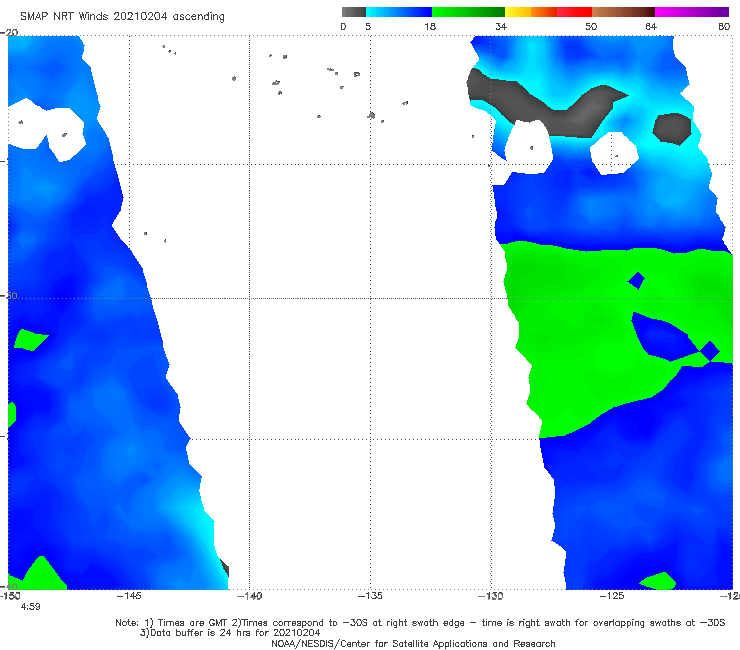Click the title "SMAP NRT Winds 20210204 ascending"
Image resolution: width=740 pixels, height=650 pixels.
pos(122,17)
